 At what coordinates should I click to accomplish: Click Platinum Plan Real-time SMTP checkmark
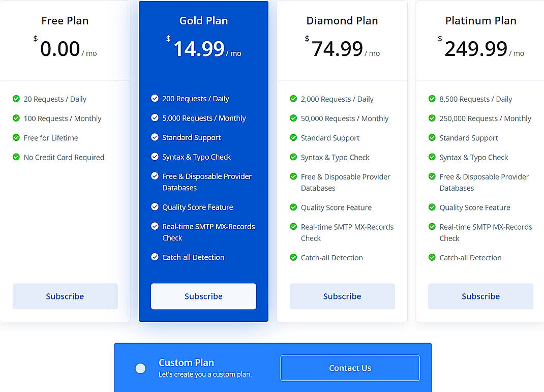pos(432,227)
